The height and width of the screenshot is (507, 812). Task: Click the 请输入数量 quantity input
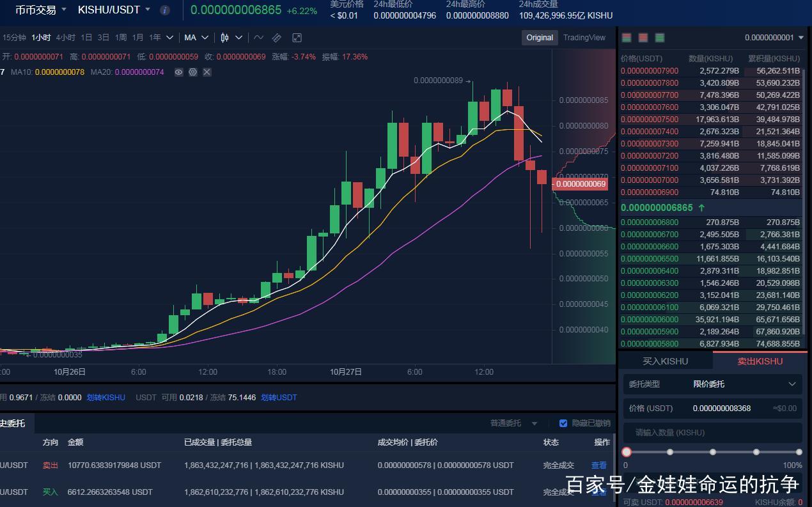tap(713, 433)
